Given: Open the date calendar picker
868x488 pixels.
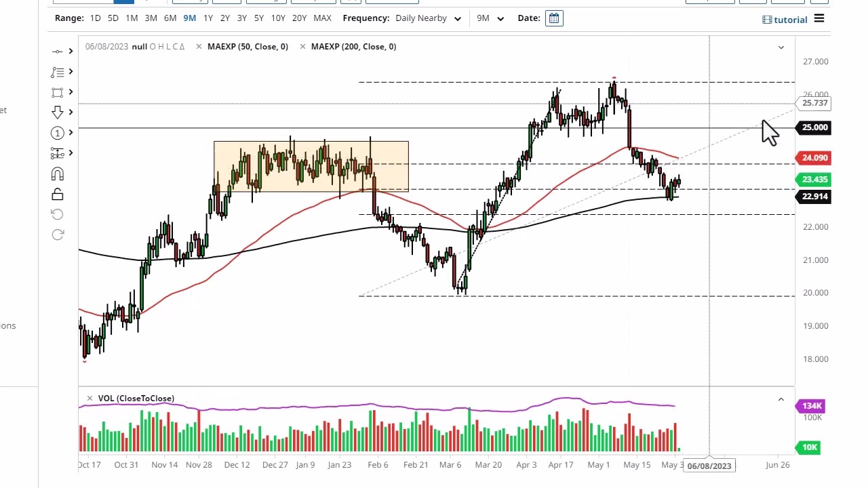Looking at the screenshot, I should click(x=554, y=18).
